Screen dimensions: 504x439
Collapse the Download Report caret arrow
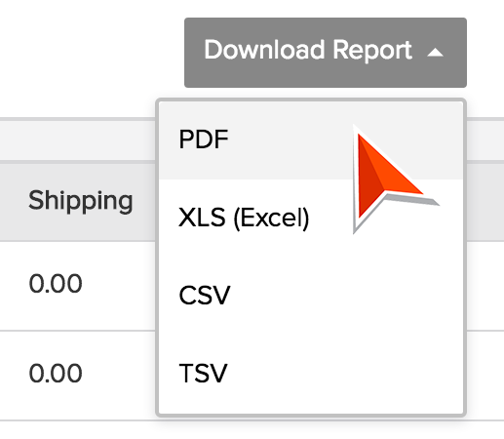pos(435,53)
